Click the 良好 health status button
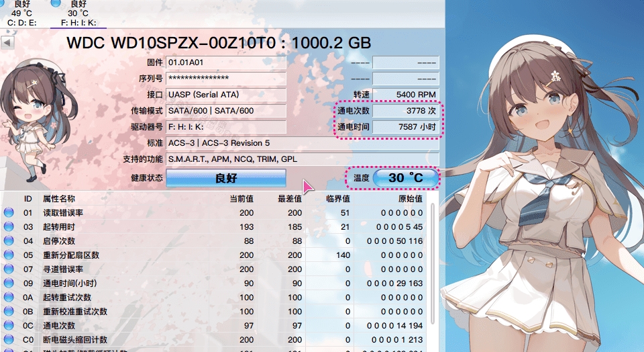The width and height of the screenshot is (644, 352). [226, 178]
